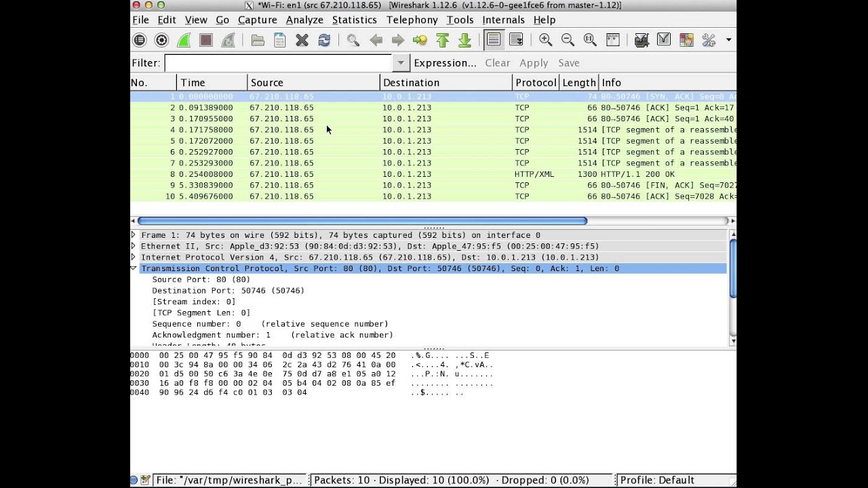The width and height of the screenshot is (868, 488).
Task: Open the Statistics menu
Action: [x=354, y=20]
